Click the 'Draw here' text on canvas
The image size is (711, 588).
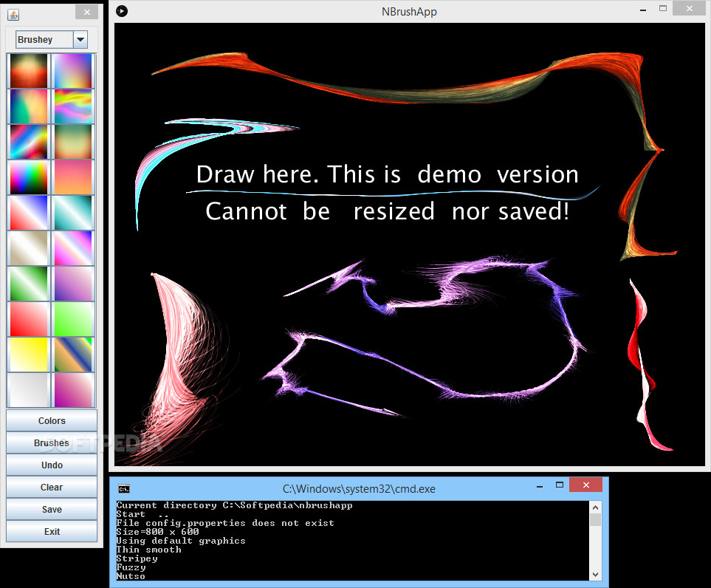click(258, 174)
